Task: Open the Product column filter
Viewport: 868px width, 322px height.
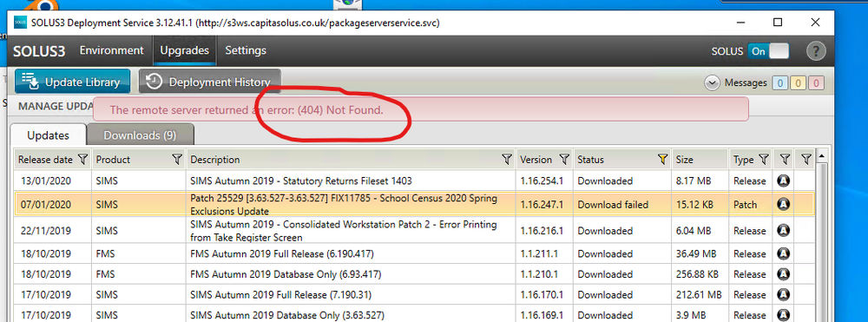Action: [177, 160]
